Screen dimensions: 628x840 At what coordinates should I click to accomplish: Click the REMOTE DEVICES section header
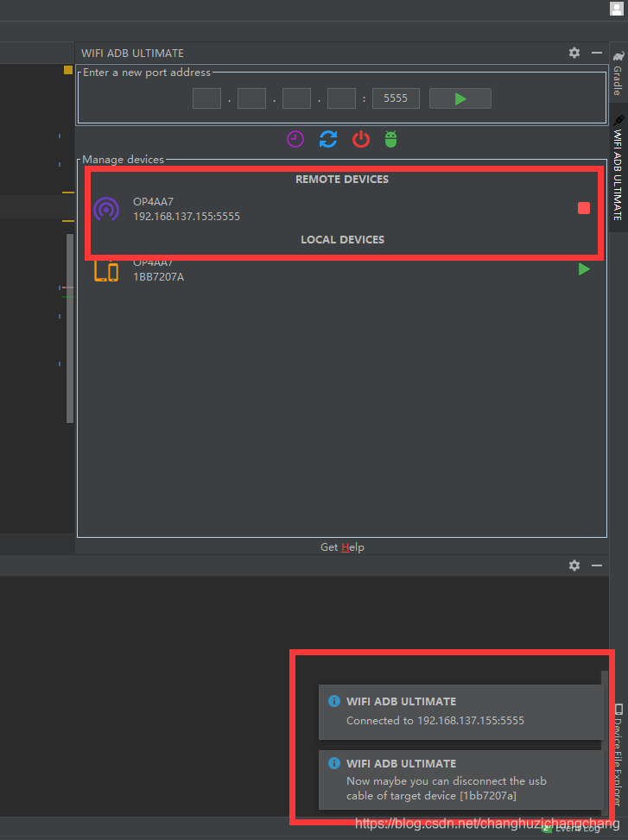coord(342,180)
